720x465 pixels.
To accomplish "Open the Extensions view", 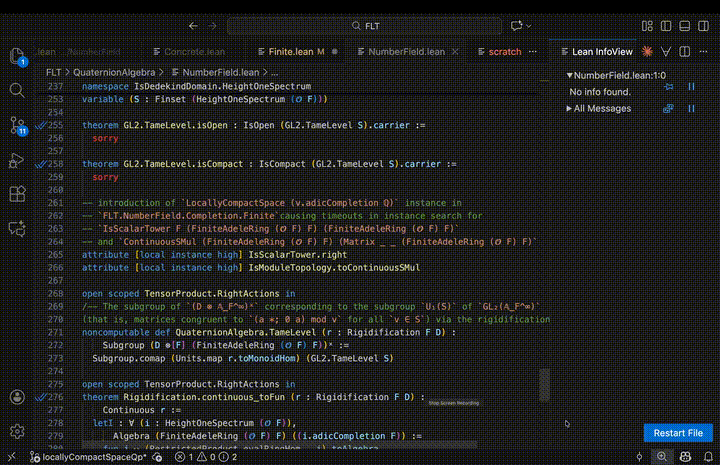I will [x=17, y=195].
